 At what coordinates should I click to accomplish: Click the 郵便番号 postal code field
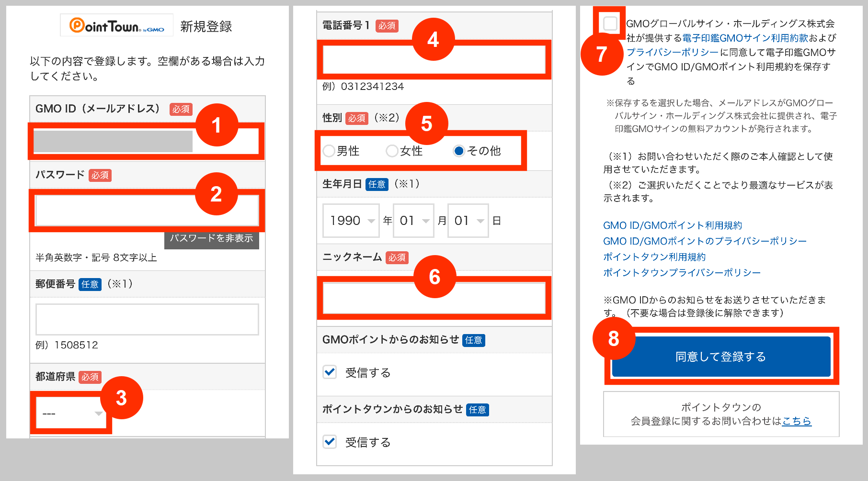[x=147, y=319]
